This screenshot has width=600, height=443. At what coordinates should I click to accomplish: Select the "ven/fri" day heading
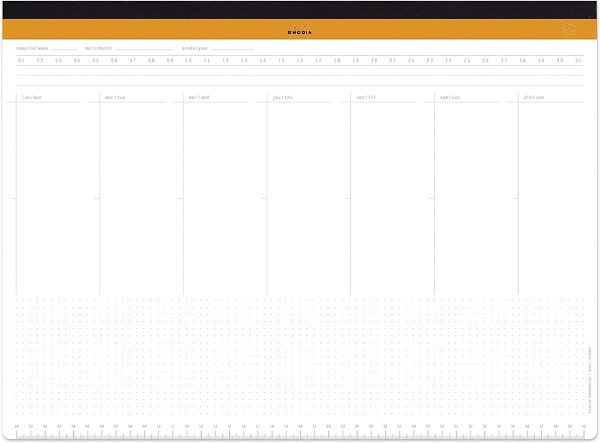[x=366, y=98]
